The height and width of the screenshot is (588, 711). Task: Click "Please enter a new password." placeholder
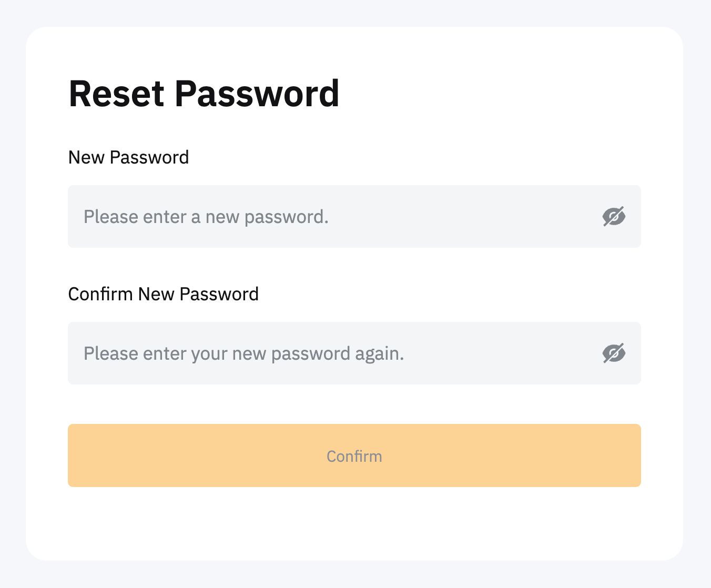tap(206, 217)
